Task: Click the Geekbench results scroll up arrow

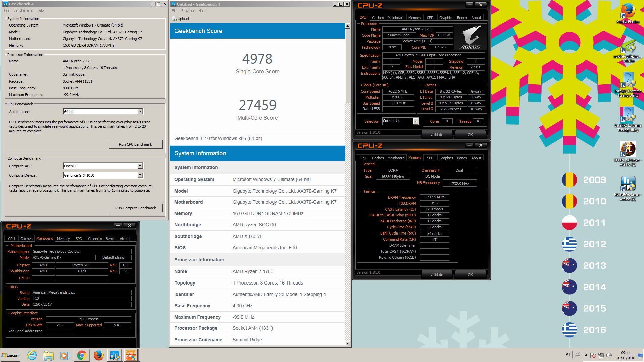Action: (x=348, y=26)
